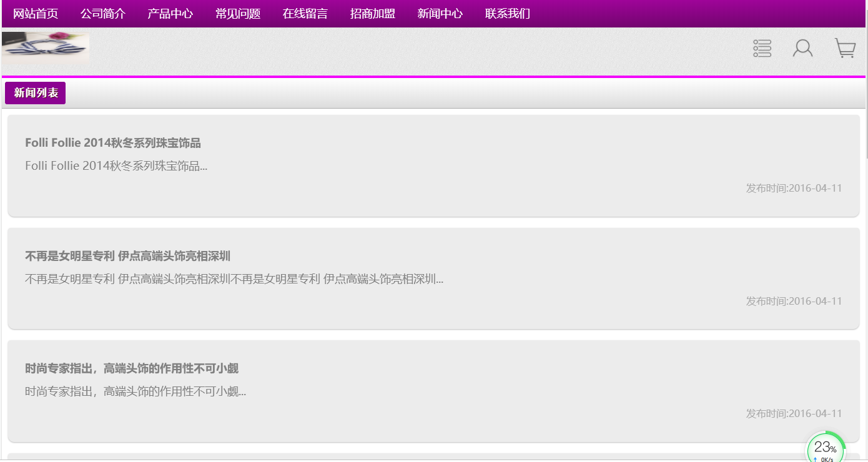The width and height of the screenshot is (868, 462).
Task: Click the user account icon
Action: point(802,48)
